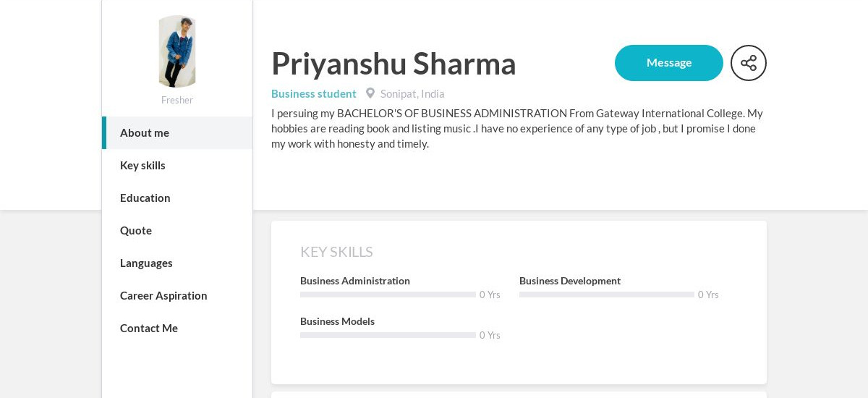Click the Fresher label under the photo
The height and width of the screenshot is (398, 868).
[x=177, y=100]
